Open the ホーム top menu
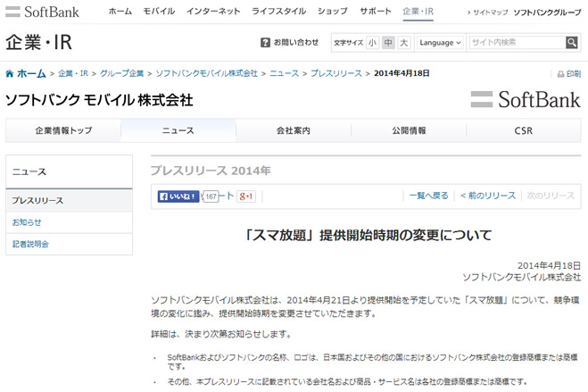588x392 pixels. (x=120, y=12)
